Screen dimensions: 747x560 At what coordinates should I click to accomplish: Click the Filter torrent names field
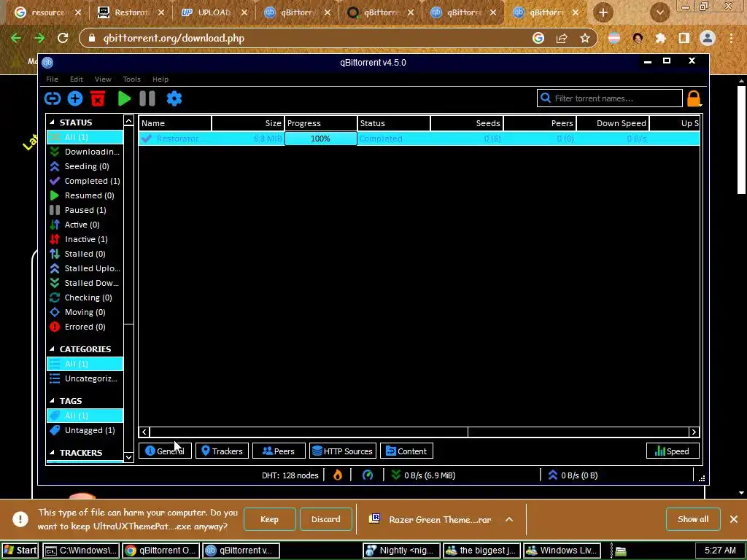(609, 98)
